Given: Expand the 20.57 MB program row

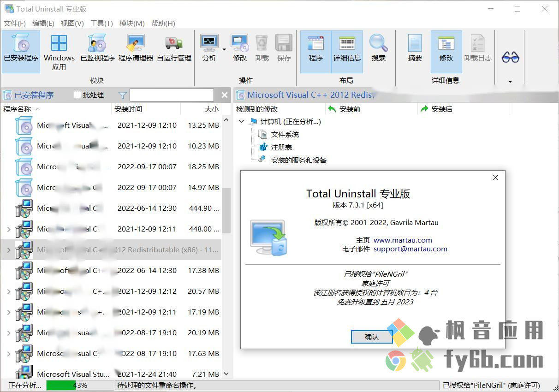Looking at the screenshot, I should pos(9,291).
